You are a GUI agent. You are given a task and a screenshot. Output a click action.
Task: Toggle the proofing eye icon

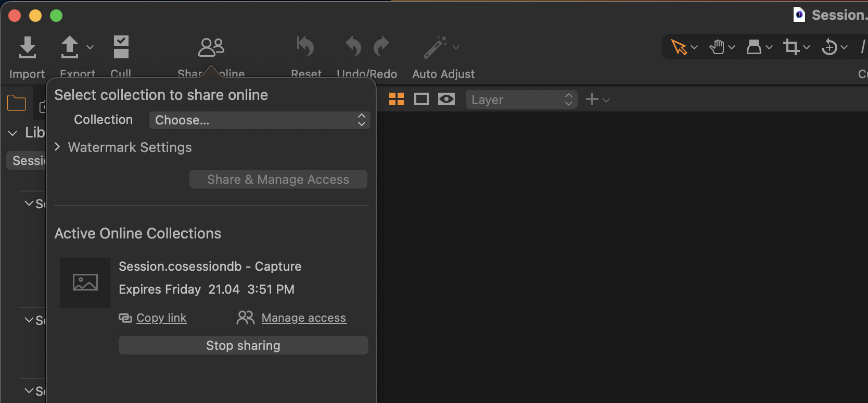(446, 99)
